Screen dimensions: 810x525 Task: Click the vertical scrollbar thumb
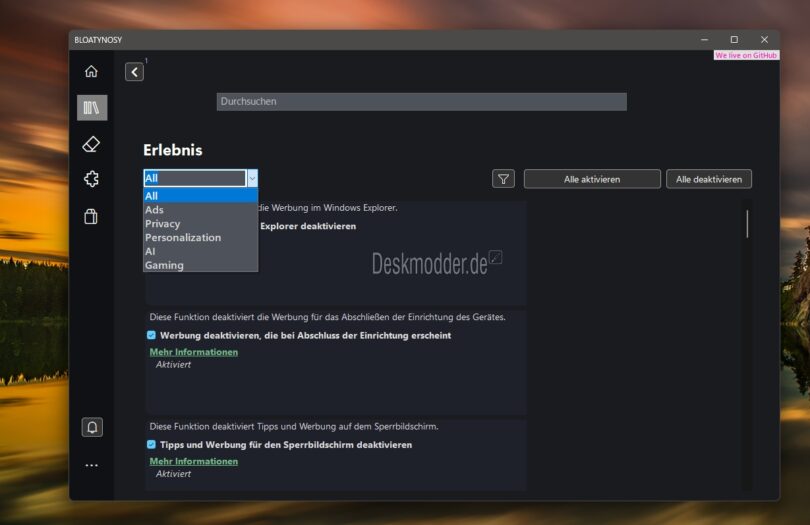[747, 224]
